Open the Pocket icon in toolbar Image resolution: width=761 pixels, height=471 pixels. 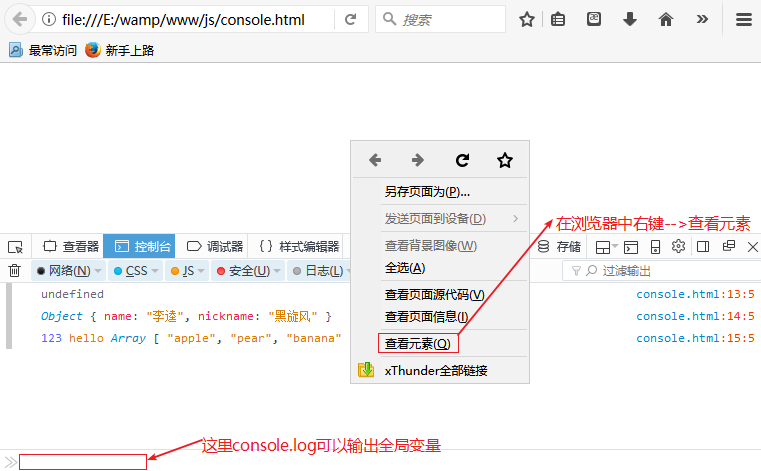594,19
